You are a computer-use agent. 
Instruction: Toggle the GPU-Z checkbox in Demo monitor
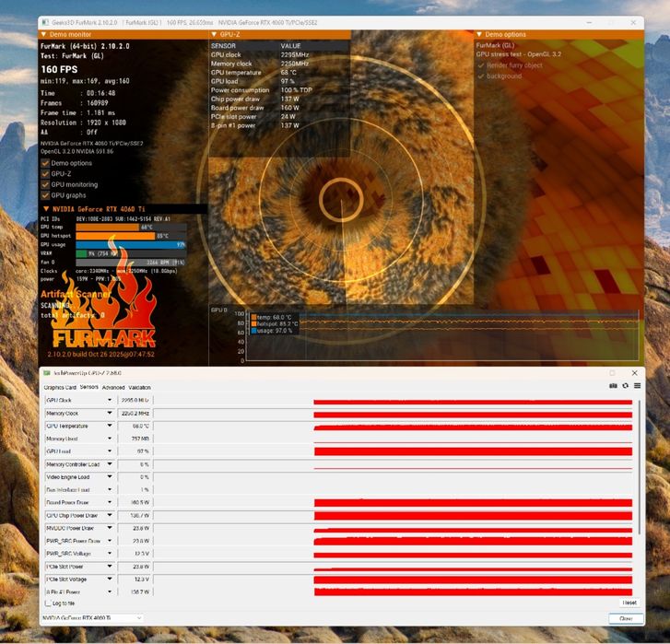[x=45, y=174]
